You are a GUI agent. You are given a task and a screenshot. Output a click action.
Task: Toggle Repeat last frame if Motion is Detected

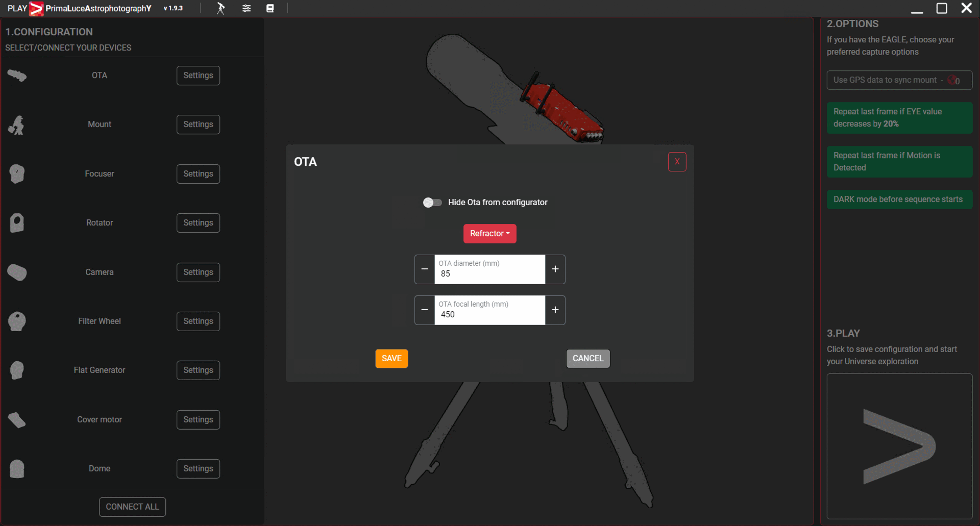click(899, 162)
